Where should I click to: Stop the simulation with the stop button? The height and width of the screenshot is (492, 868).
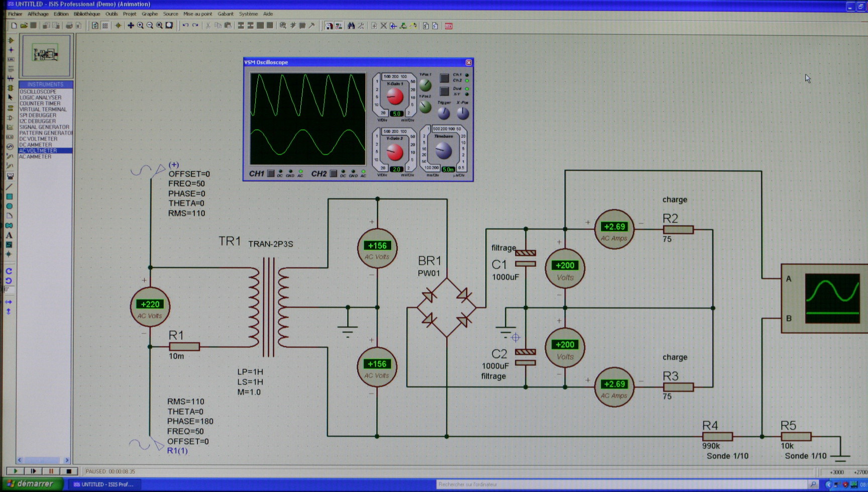click(69, 471)
